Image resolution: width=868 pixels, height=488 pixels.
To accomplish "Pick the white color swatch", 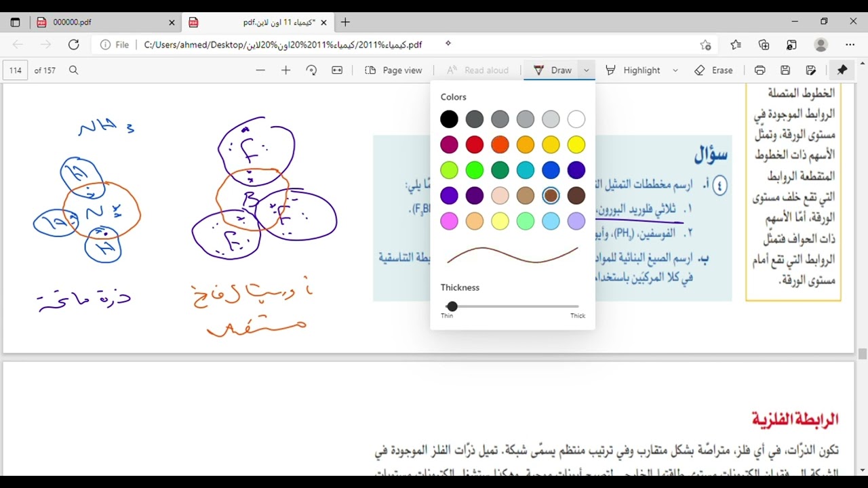I will (x=576, y=119).
